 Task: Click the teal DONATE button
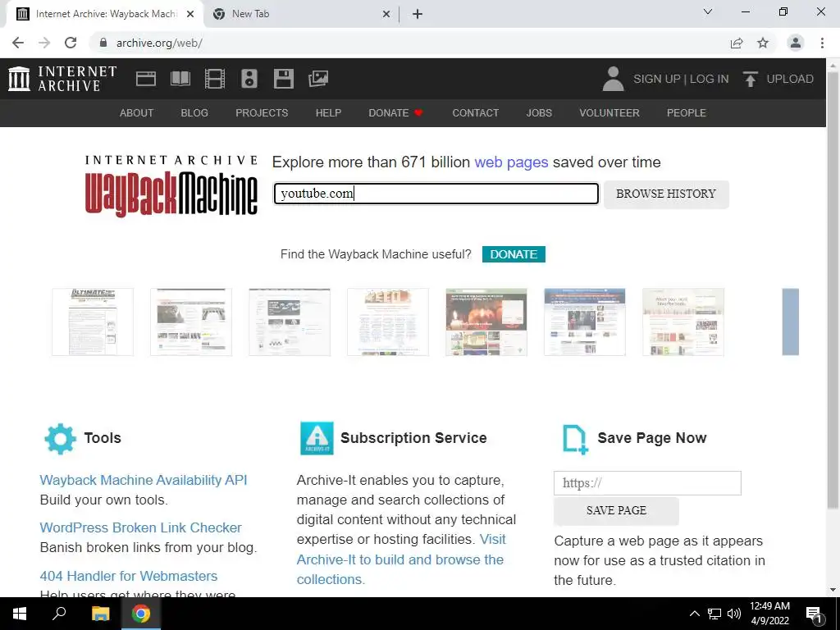click(x=514, y=254)
